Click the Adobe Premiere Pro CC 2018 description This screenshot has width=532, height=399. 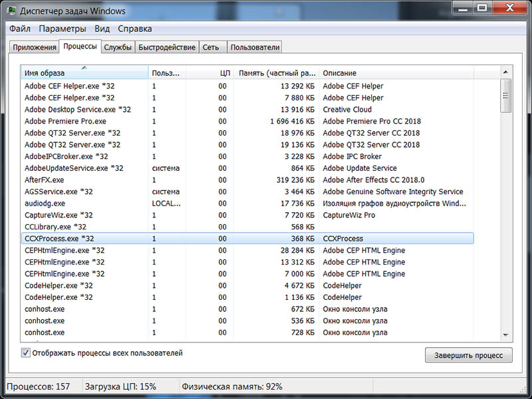[x=372, y=121]
